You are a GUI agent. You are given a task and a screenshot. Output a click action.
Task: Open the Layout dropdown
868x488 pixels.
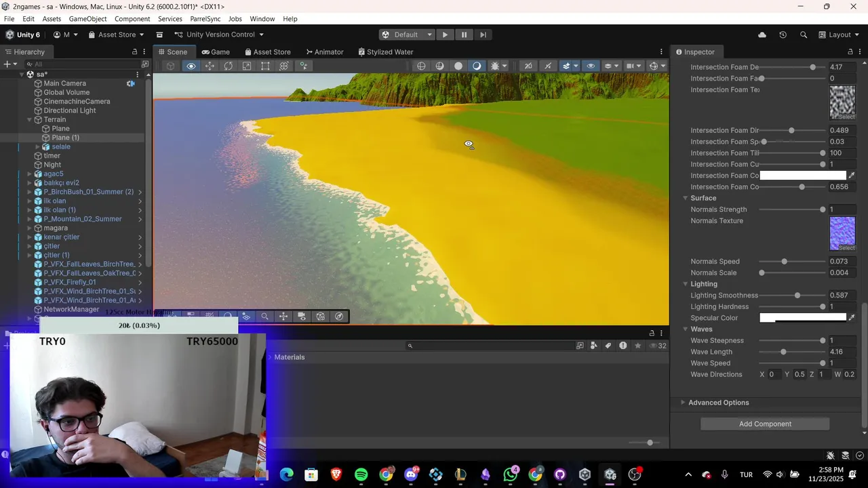tap(839, 35)
